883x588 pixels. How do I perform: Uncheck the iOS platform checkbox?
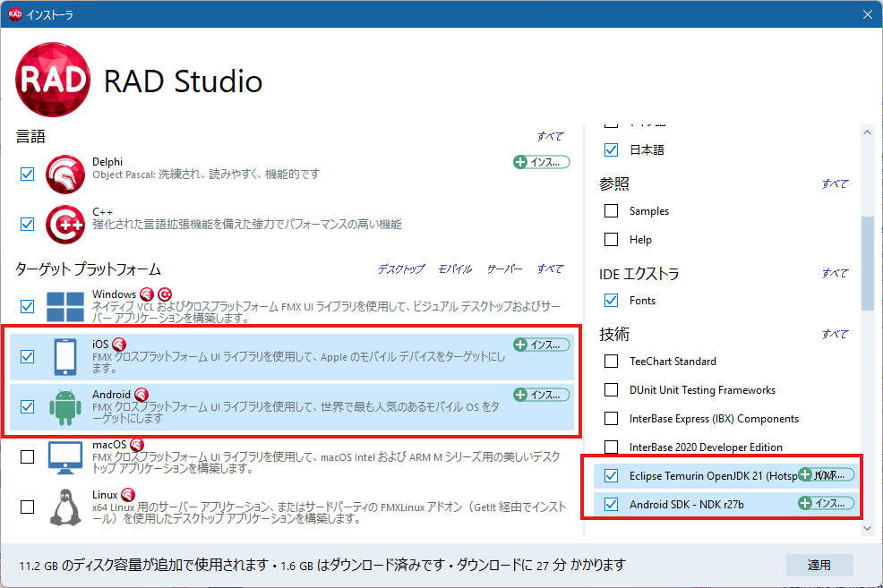tap(27, 357)
